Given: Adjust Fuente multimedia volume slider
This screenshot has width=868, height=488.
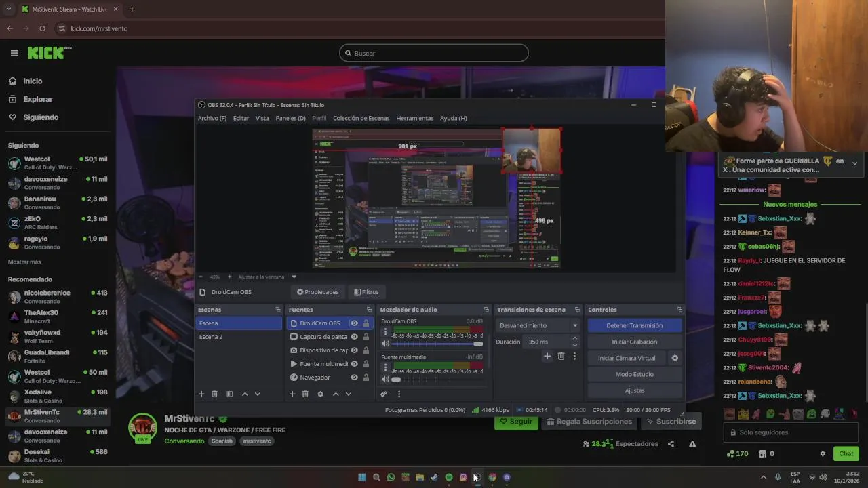Looking at the screenshot, I should pos(438,379).
